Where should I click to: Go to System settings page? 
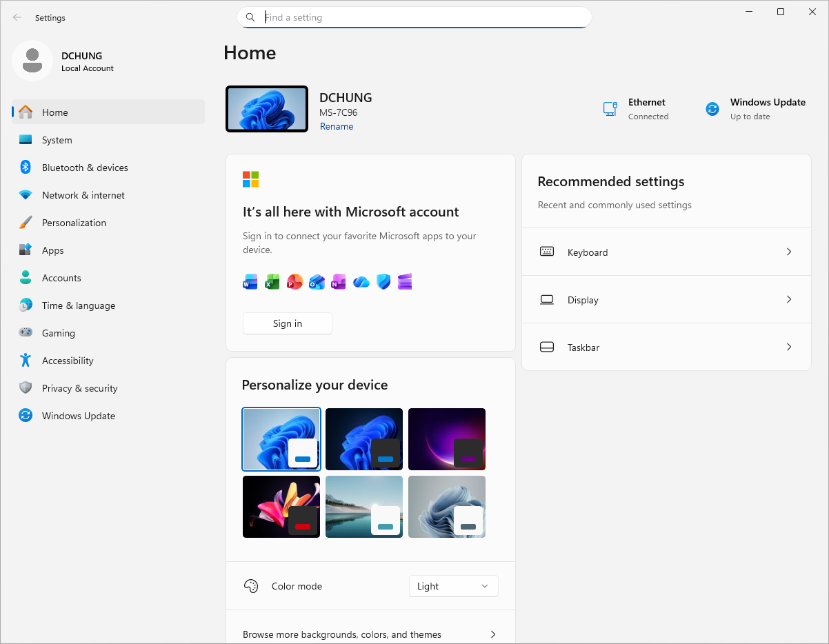pos(108,139)
